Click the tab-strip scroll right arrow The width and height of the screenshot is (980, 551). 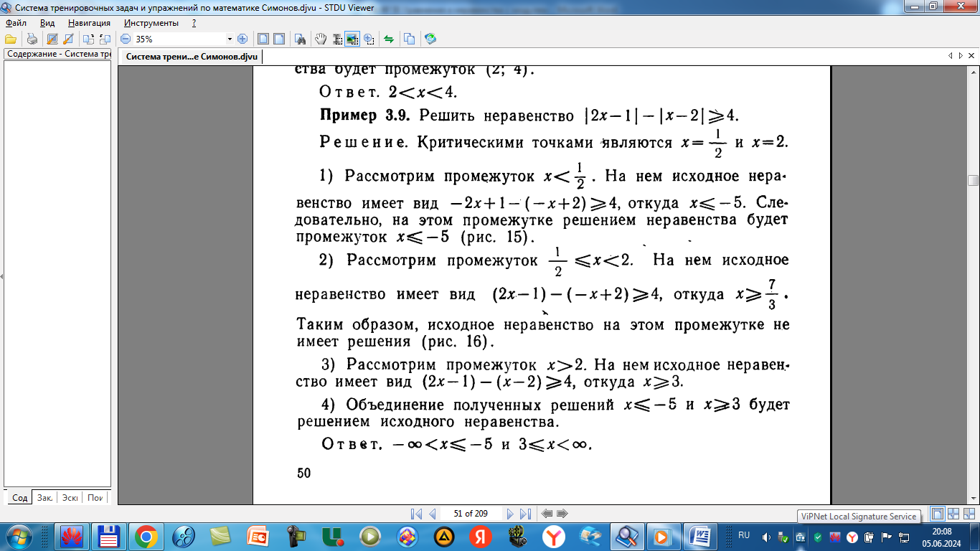tap(960, 56)
